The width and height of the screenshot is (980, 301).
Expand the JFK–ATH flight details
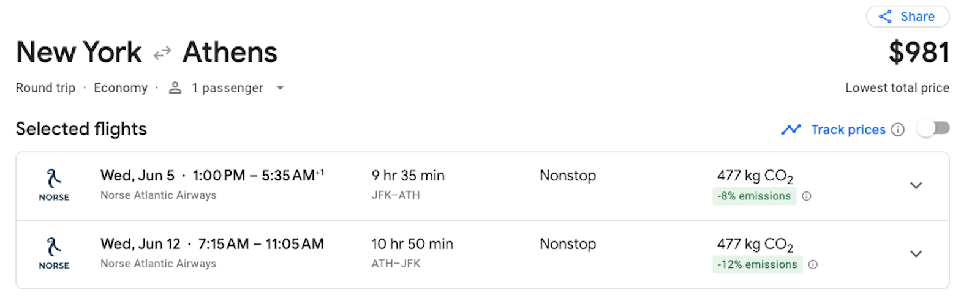coord(916,185)
